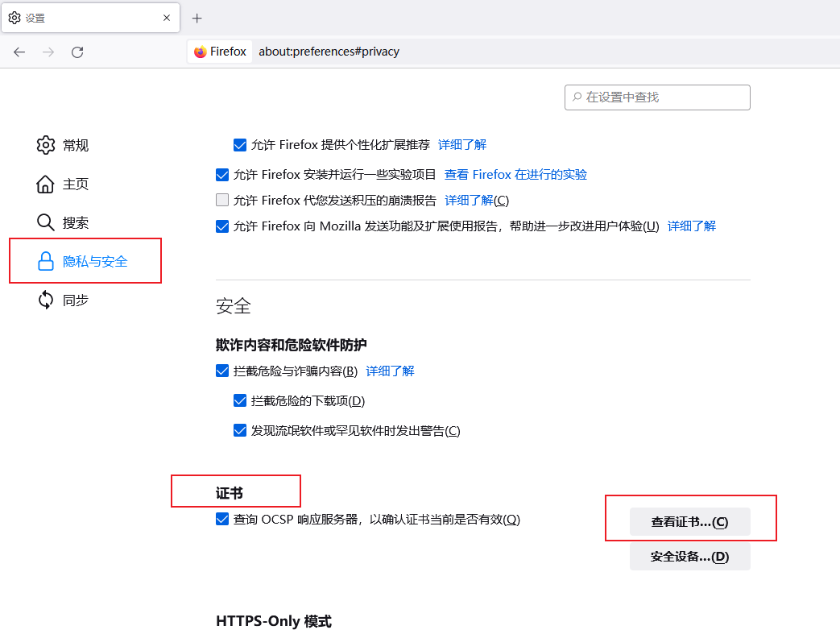Go to 主页 settings via house icon
The image size is (840, 630).
[x=46, y=184]
